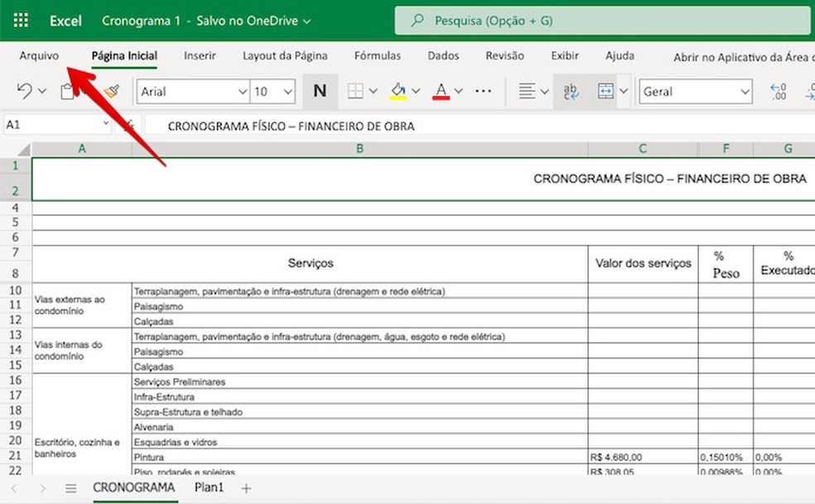Toggle wrap text button
This screenshot has height=504, width=815.
pos(571,91)
